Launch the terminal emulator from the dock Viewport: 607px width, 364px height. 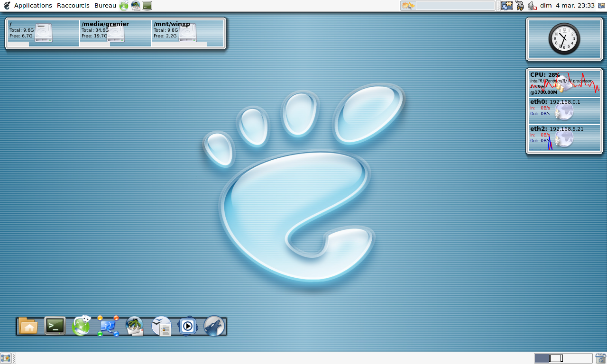(55, 326)
